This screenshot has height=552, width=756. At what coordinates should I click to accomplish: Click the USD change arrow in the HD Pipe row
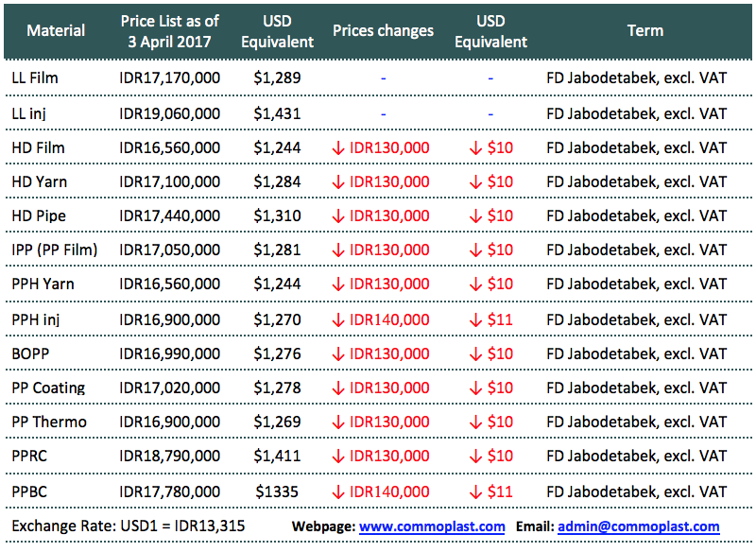click(x=476, y=216)
